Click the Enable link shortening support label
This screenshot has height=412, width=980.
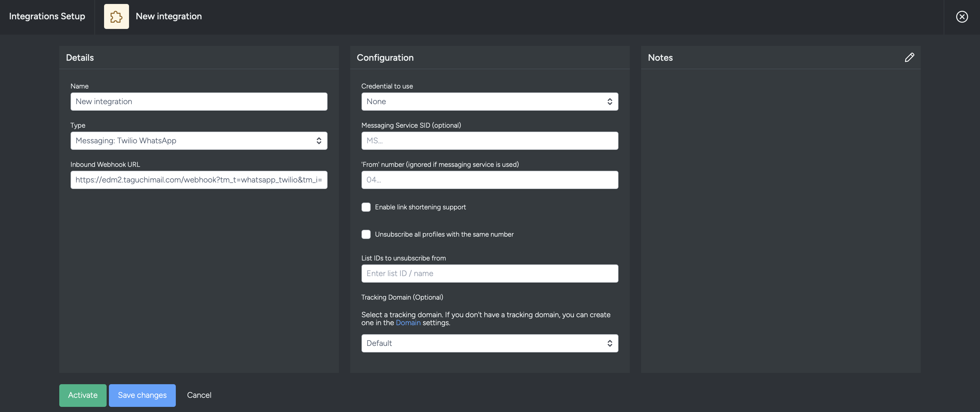pyautogui.click(x=420, y=207)
